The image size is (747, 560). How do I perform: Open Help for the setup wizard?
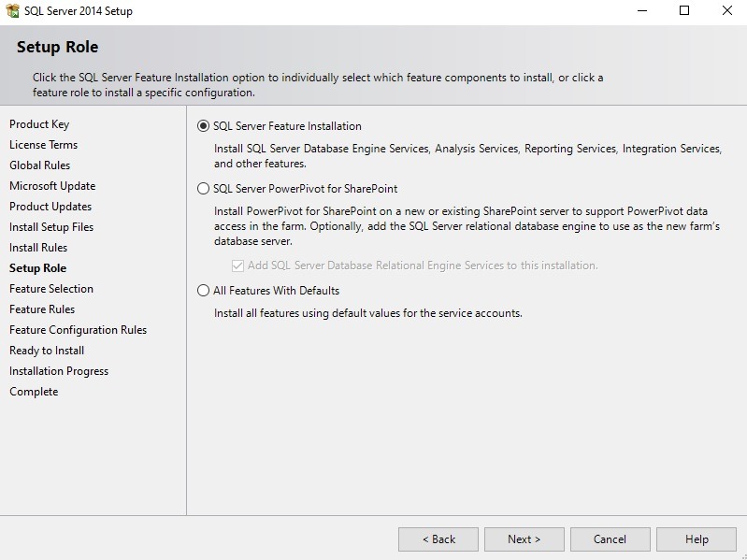pos(696,539)
